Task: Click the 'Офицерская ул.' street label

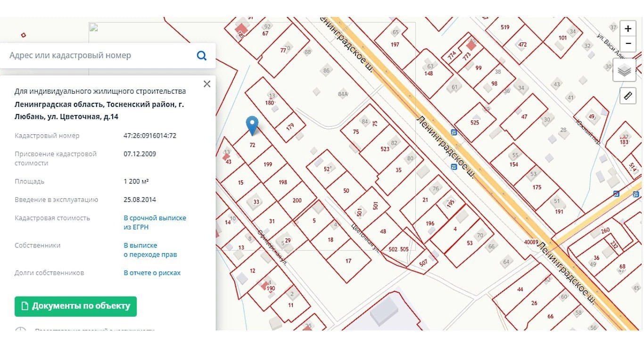Action: (x=272, y=248)
